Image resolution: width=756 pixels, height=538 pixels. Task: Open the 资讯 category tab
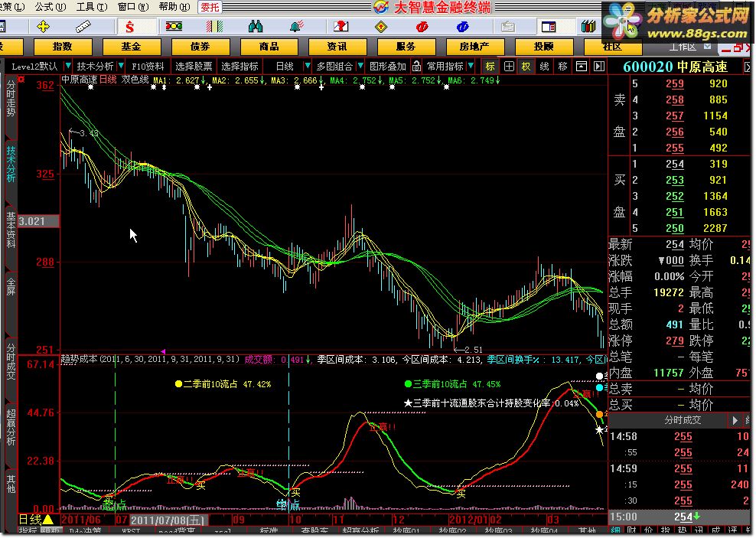pyautogui.click(x=337, y=47)
